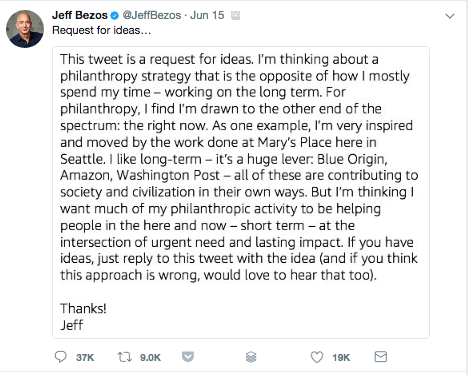Add tweet using Buffer layers icon

coord(251,357)
